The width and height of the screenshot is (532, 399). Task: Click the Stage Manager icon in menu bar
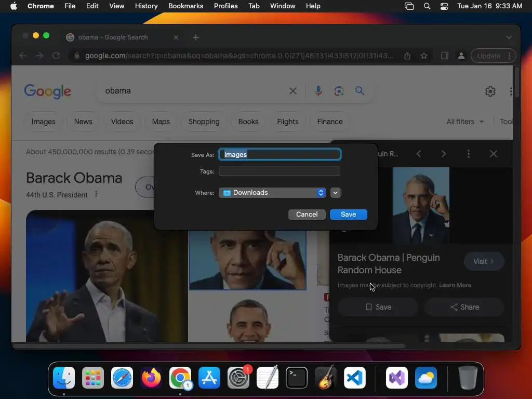pos(409,6)
